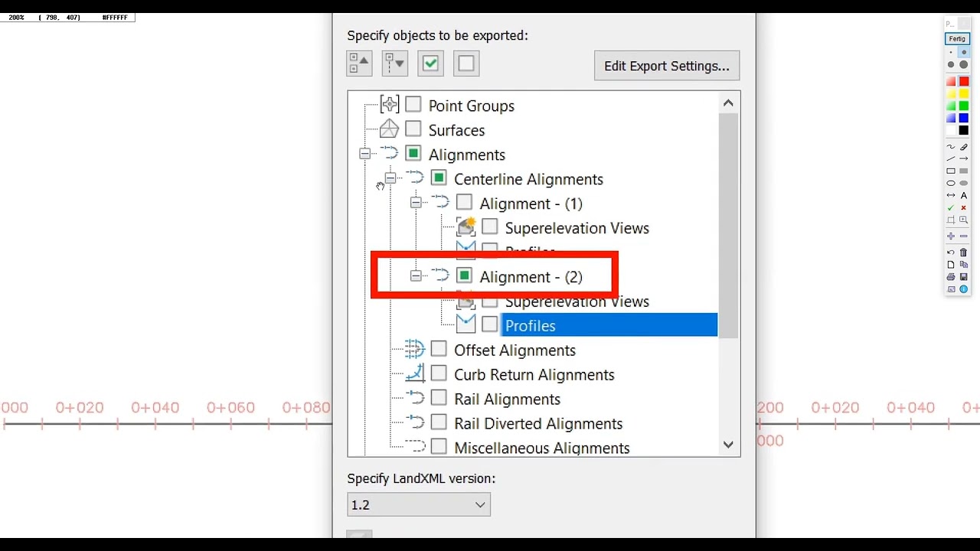The width and height of the screenshot is (980, 551).
Task: Click the expand tree dropdown button
Action: (394, 63)
